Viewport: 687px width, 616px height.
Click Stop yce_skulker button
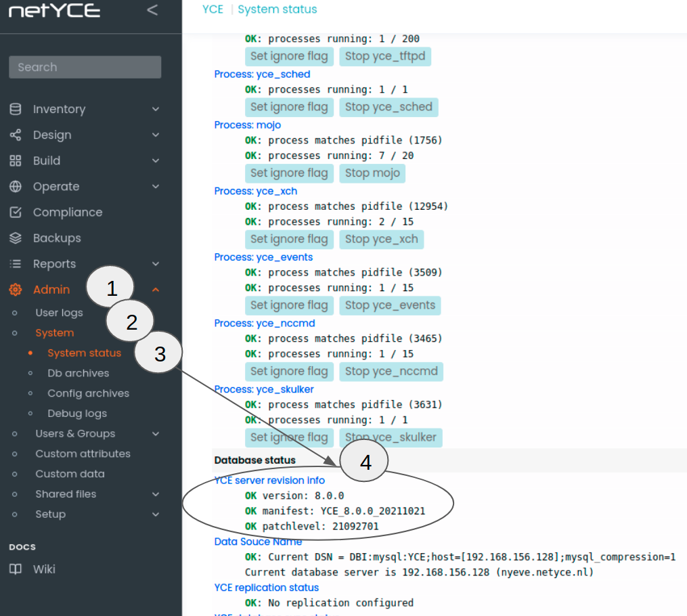391,438
